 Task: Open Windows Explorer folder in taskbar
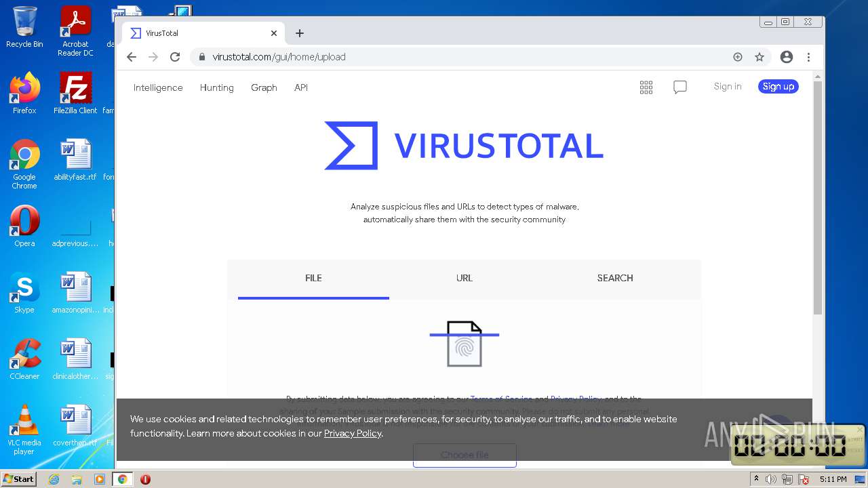coord(77,479)
